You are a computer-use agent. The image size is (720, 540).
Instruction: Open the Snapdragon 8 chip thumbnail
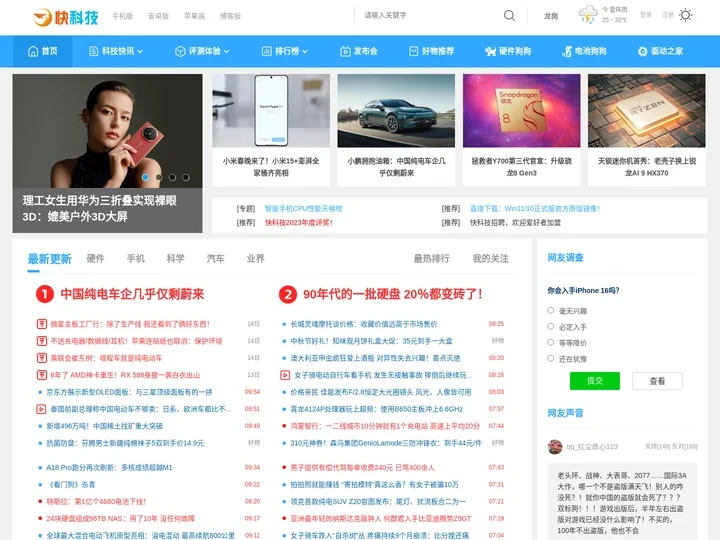(x=522, y=111)
